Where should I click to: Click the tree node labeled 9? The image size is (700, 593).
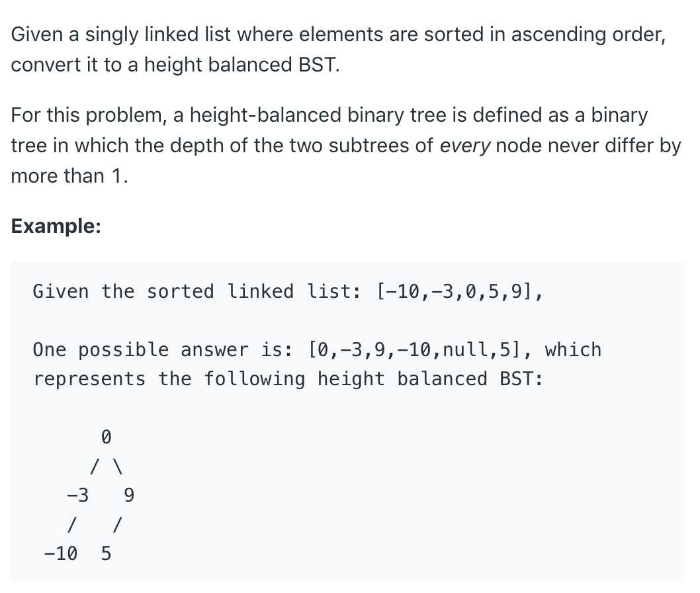click(128, 495)
